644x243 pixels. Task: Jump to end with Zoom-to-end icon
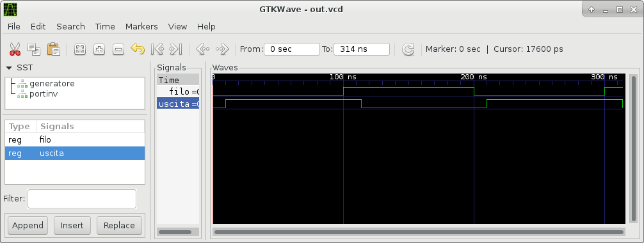175,49
